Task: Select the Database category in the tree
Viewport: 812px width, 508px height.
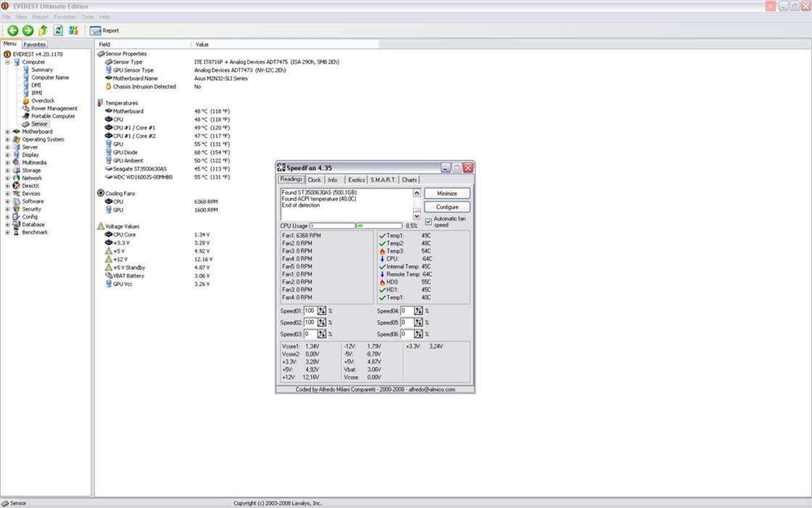Action: coord(33,224)
